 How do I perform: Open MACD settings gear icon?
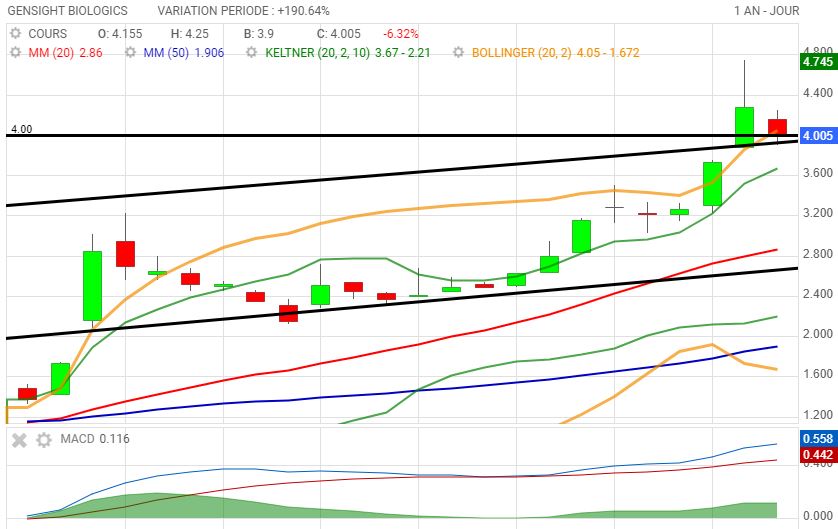click(x=44, y=440)
